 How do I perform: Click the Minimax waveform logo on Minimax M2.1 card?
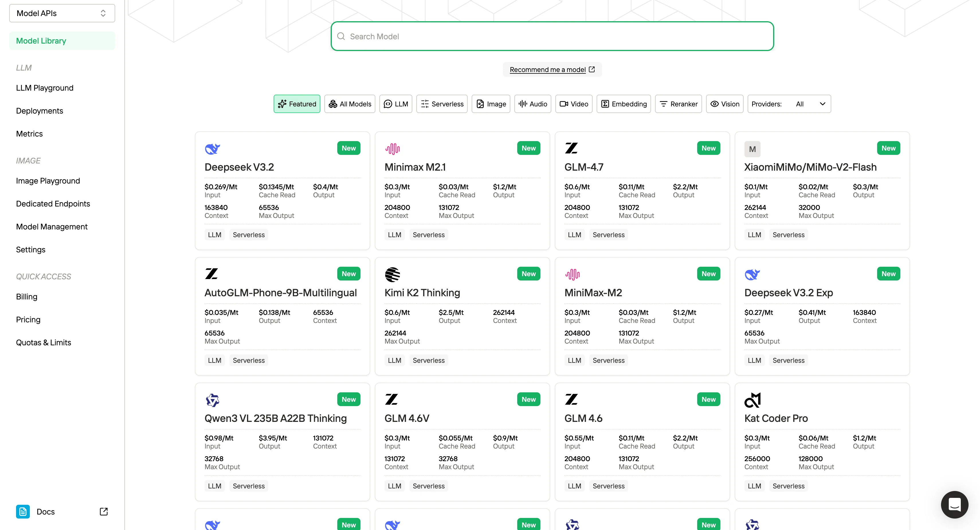click(392, 149)
